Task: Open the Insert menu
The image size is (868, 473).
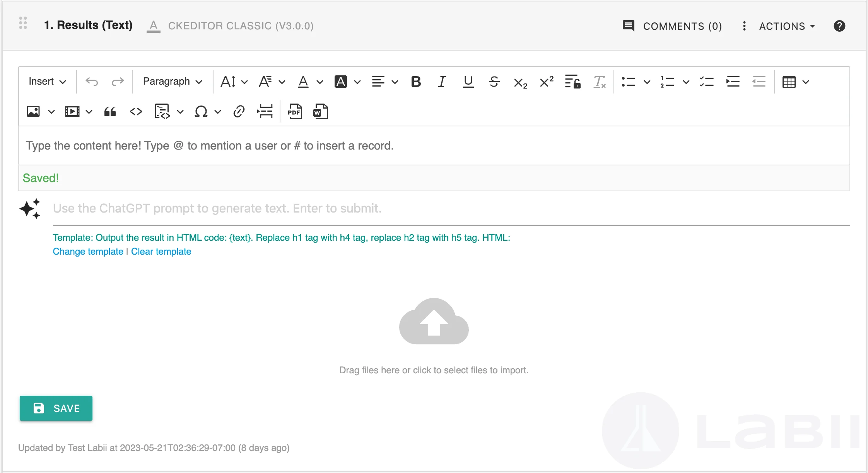Action: [47, 82]
